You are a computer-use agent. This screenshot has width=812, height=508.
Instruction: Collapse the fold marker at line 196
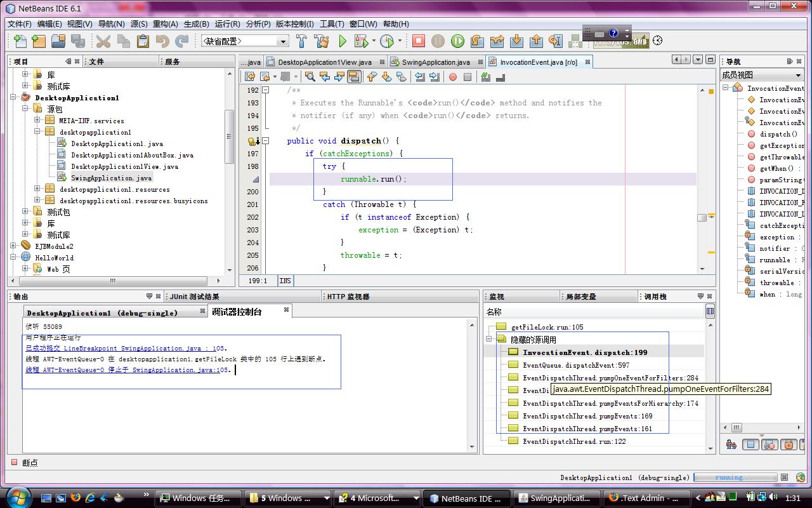266,141
